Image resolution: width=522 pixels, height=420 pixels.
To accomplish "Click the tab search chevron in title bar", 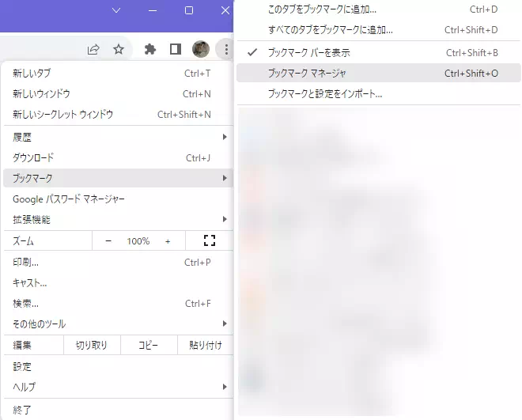I will coord(116,10).
